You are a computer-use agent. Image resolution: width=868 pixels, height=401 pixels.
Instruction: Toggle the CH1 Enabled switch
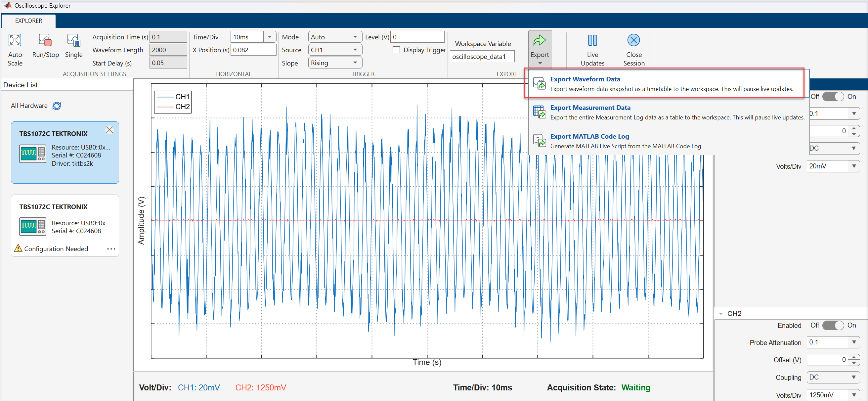point(833,97)
